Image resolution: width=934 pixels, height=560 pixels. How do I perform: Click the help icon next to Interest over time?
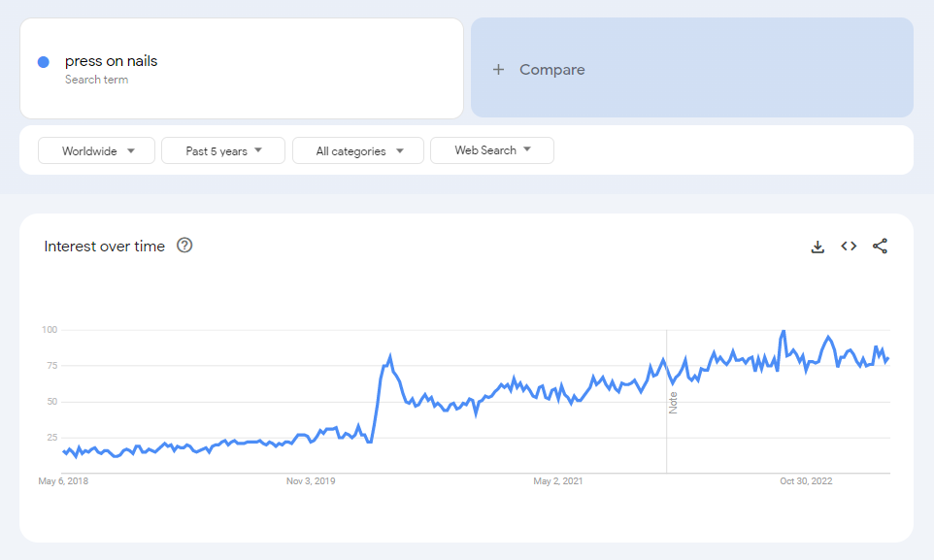click(185, 246)
